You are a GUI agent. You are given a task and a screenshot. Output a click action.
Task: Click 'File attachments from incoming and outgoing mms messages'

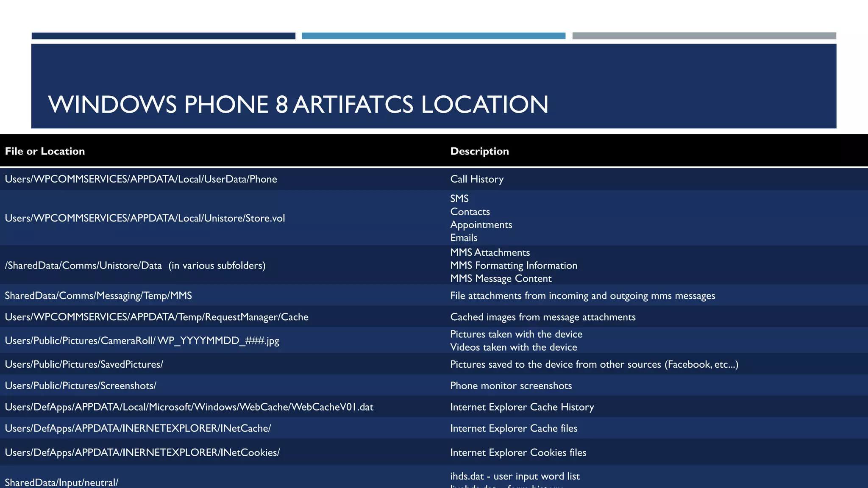click(x=583, y=296)
